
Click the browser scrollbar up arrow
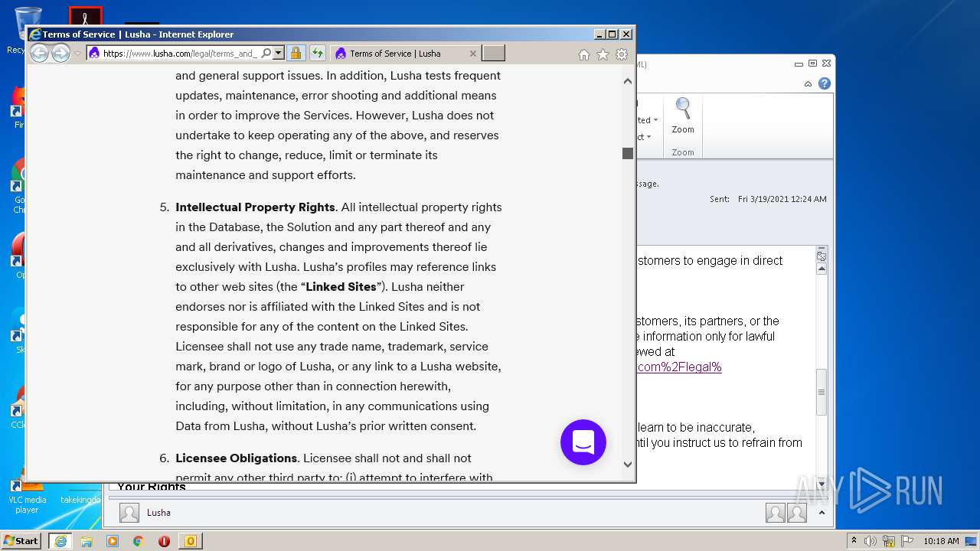pyautogui.click(x=628, y=81)
